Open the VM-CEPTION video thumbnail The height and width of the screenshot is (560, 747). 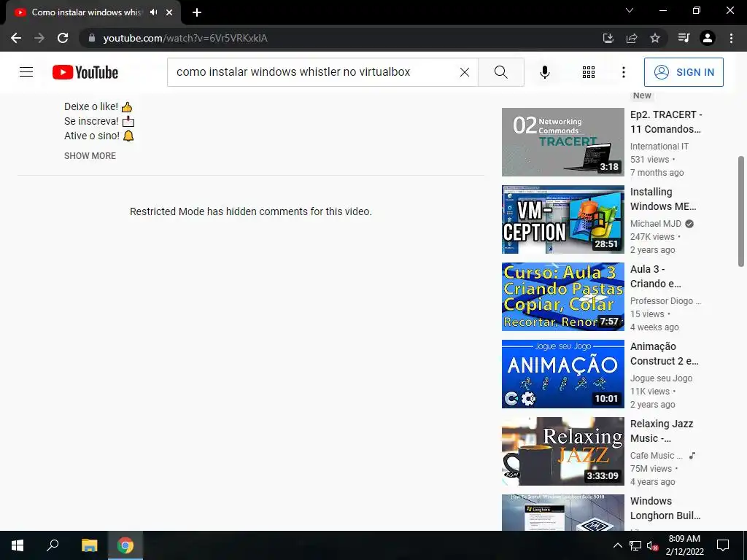coord(562,219)
